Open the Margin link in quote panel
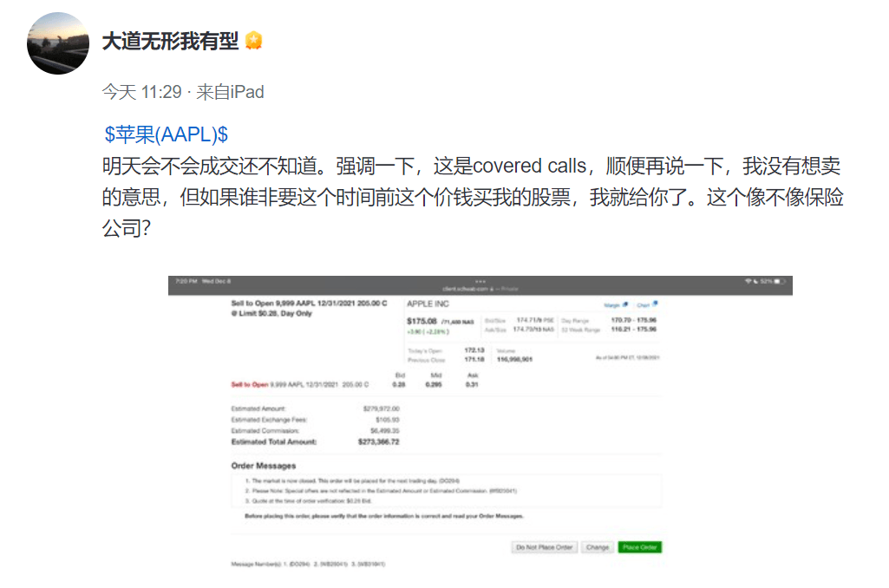 point(611,305)
